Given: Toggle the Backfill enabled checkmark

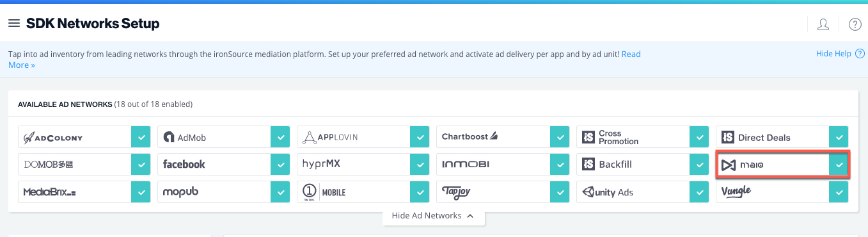Looking at the screenshot, I should 699,165.
